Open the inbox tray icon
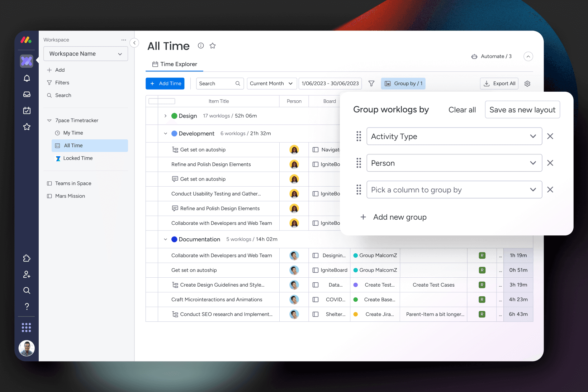588x392 pixels. pyautogui.click(x=27, y=94)
